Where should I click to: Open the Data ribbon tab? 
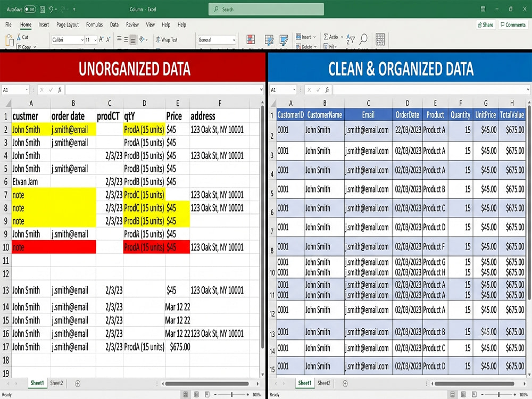point(114,25)
